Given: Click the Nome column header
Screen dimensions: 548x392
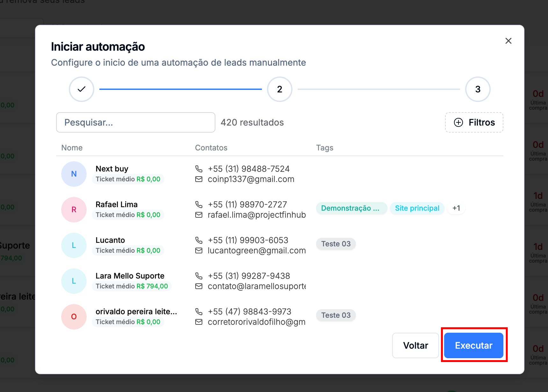Looking at the screenshot, I should pyautogui.click(x=72, y=148).
